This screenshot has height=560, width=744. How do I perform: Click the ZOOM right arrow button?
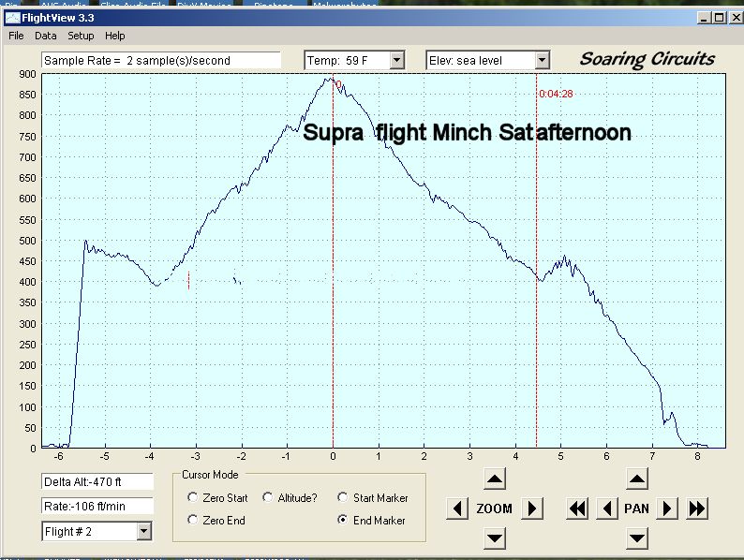[532, 508]
